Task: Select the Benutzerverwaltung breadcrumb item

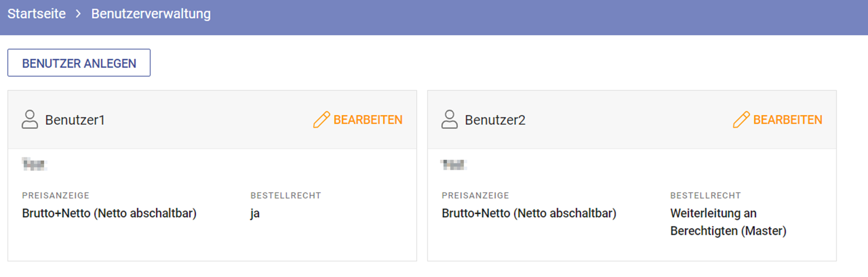Action: [151, 14]
